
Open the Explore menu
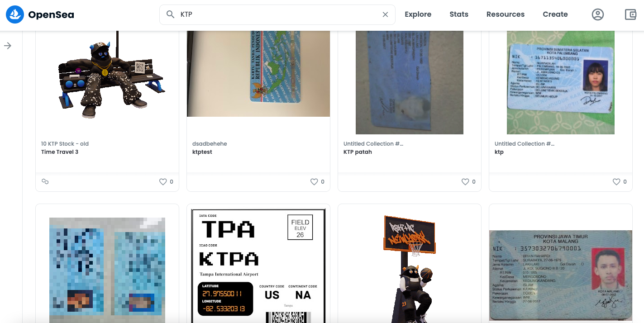pyautogui.click(x=418, y=14)
